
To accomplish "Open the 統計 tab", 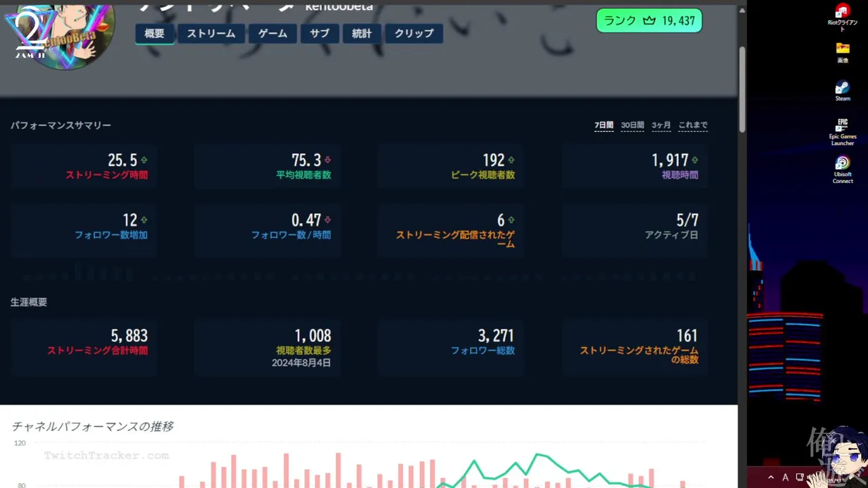I will point(361,33).
